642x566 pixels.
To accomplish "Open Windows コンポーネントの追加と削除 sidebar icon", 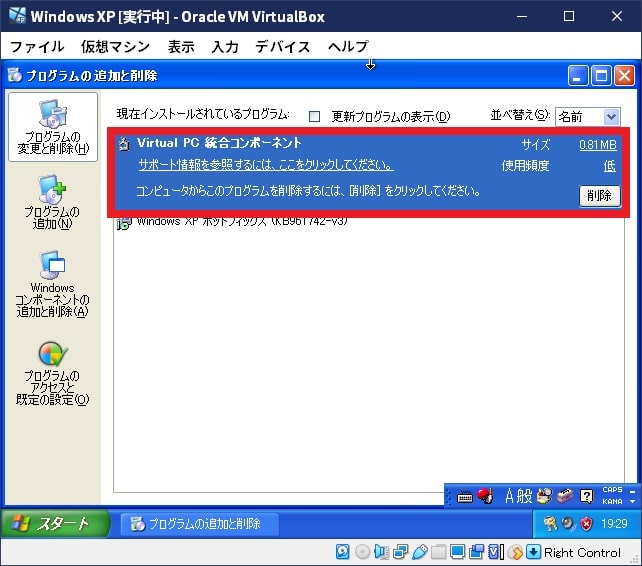I will click(52, 284).
